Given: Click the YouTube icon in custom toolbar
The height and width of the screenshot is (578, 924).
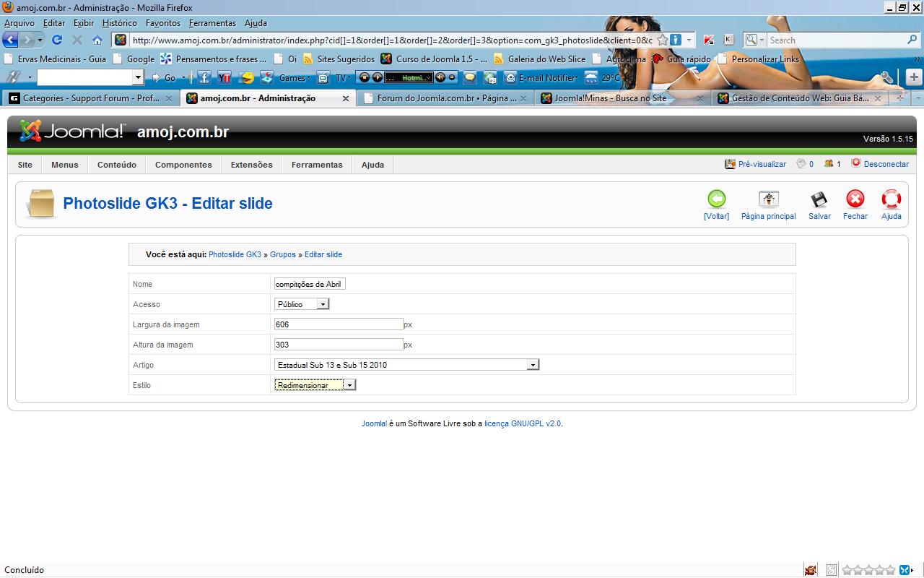Looking at the screenshot, I should (225, 77).
